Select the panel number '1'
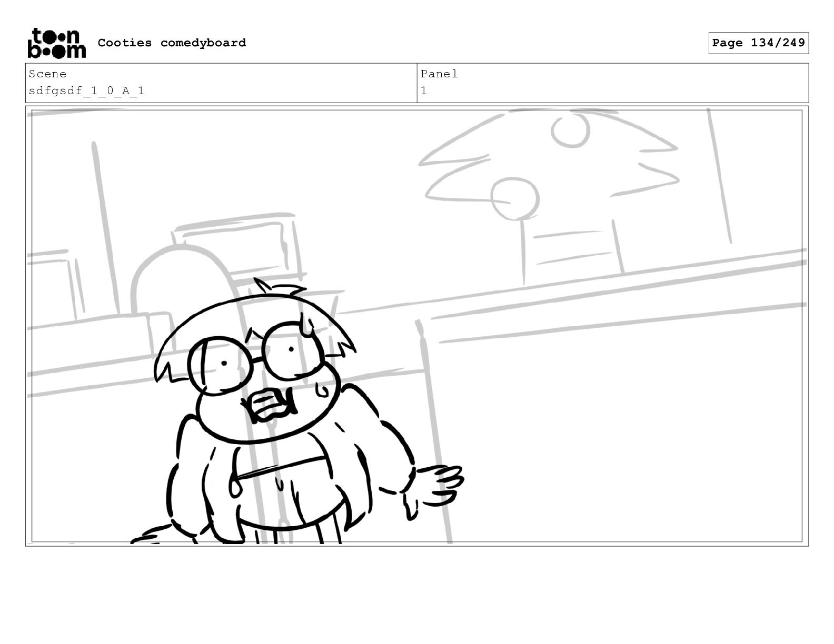This screenshot has height=644, width=834. (424, 91)
